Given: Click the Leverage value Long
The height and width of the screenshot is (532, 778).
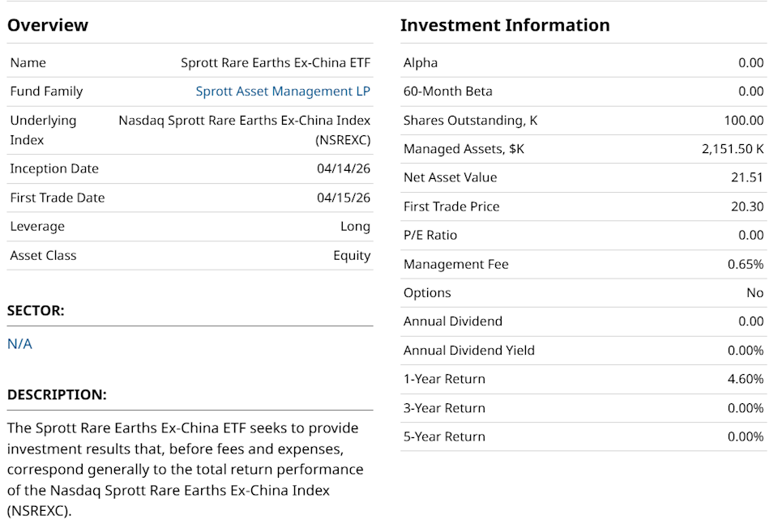Looking at the screenshot, I should pos(355,227).
